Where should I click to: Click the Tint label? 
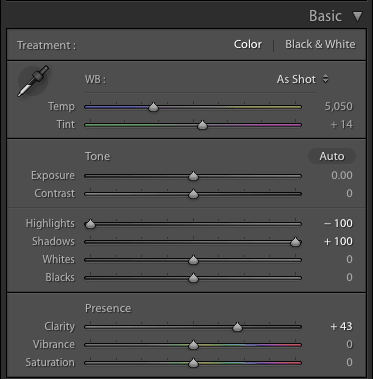66,124
